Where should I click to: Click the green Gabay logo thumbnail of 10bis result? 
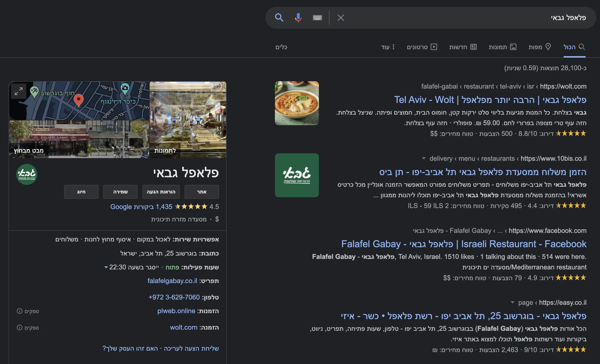pos(297,175)
